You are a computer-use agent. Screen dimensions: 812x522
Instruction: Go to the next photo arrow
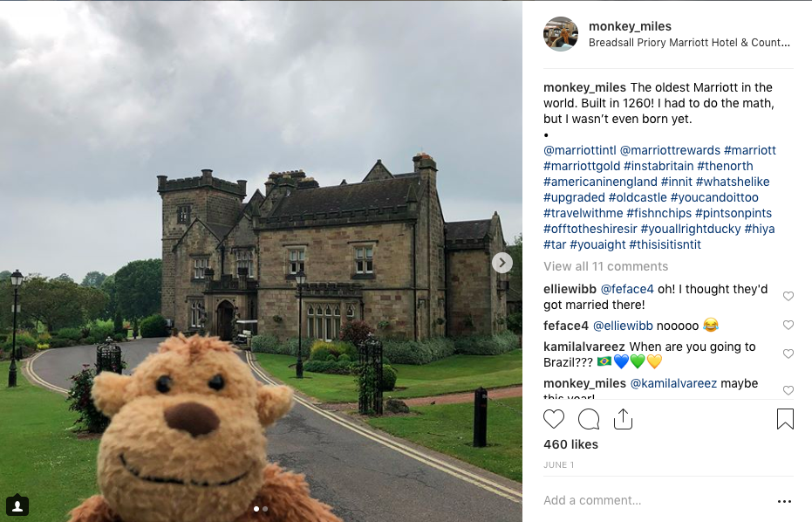502,263
